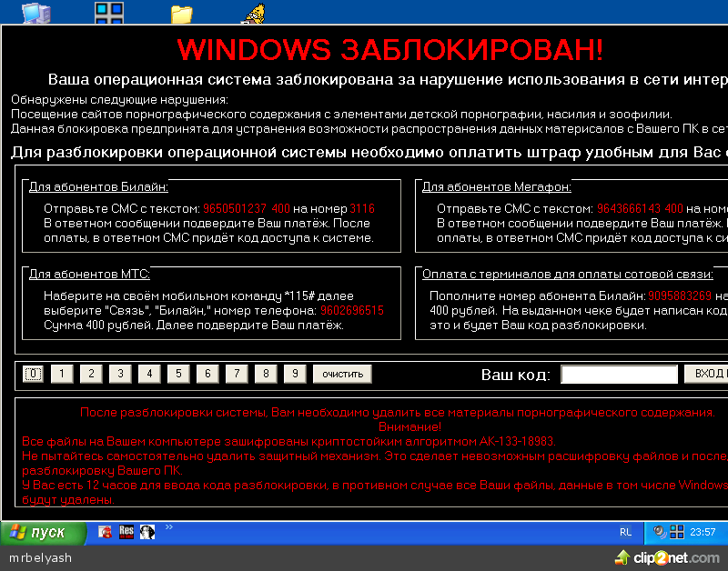Viewport: 728px width, 571px height.
Task: Click keypad digit 2
Action: (92, 374)
